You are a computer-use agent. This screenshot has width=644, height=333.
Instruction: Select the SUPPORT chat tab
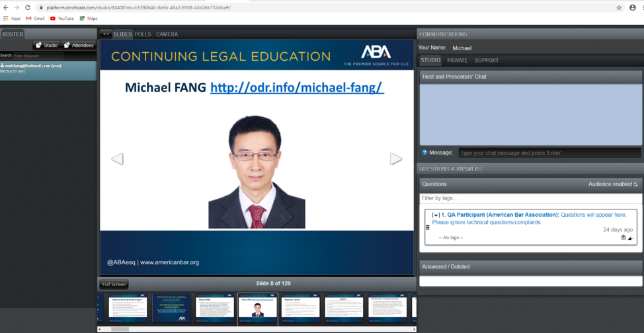(486, 60)
